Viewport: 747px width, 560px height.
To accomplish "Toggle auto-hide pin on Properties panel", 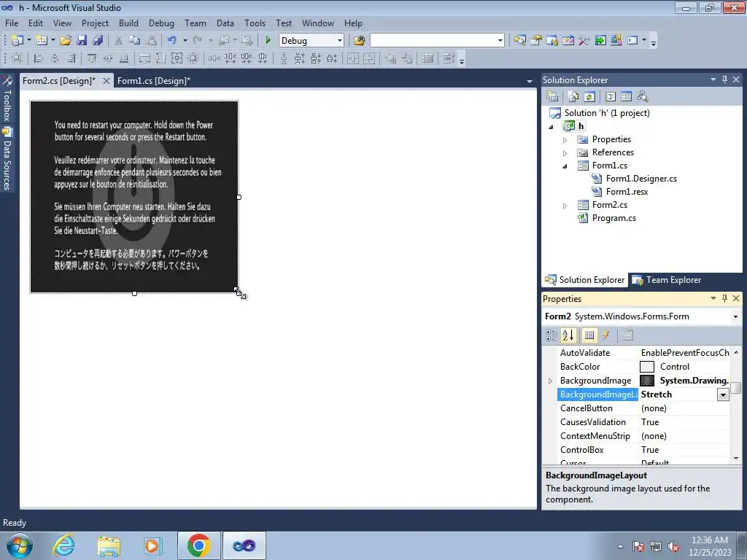I will click(x=724, y=298).
